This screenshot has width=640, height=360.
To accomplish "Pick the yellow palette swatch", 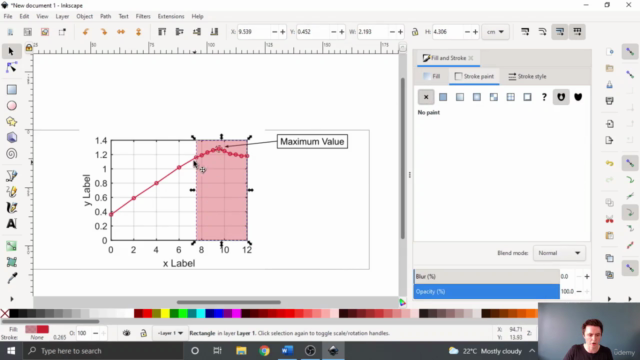I will click(x=165, y=313).
